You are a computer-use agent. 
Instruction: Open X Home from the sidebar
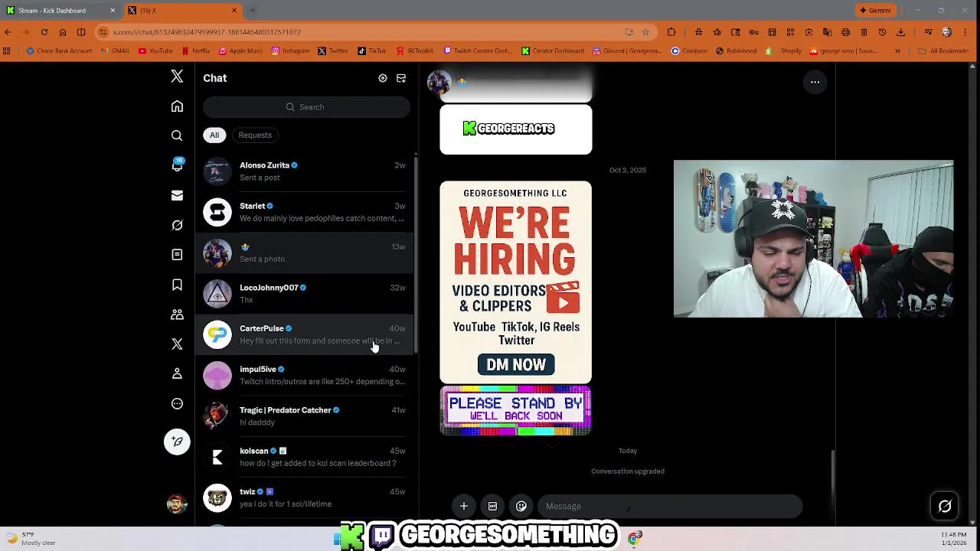pyautogui.click(x=177, y=106)
